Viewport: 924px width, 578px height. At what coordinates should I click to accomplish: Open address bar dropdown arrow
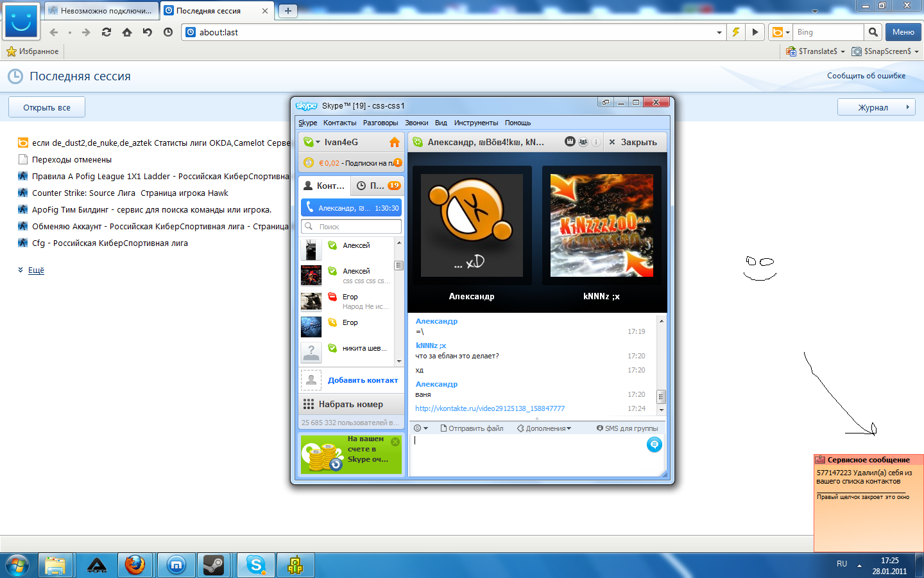click(x=719, y=32)
